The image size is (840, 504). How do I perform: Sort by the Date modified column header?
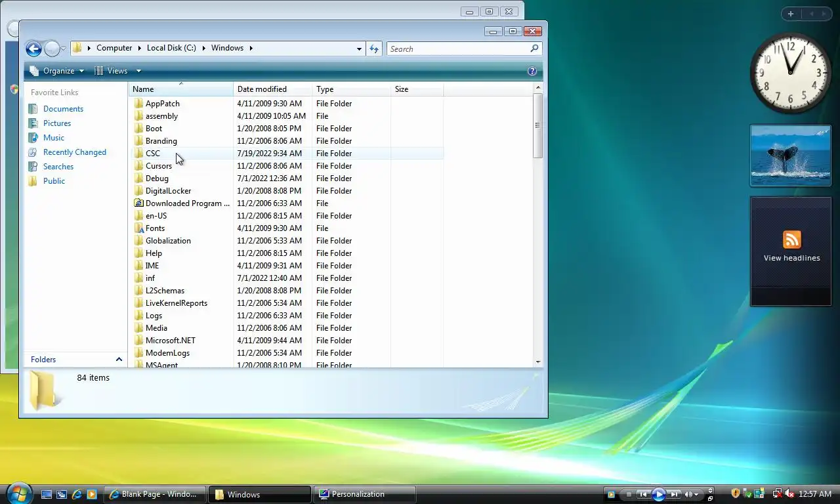click(x=272, y=89)
